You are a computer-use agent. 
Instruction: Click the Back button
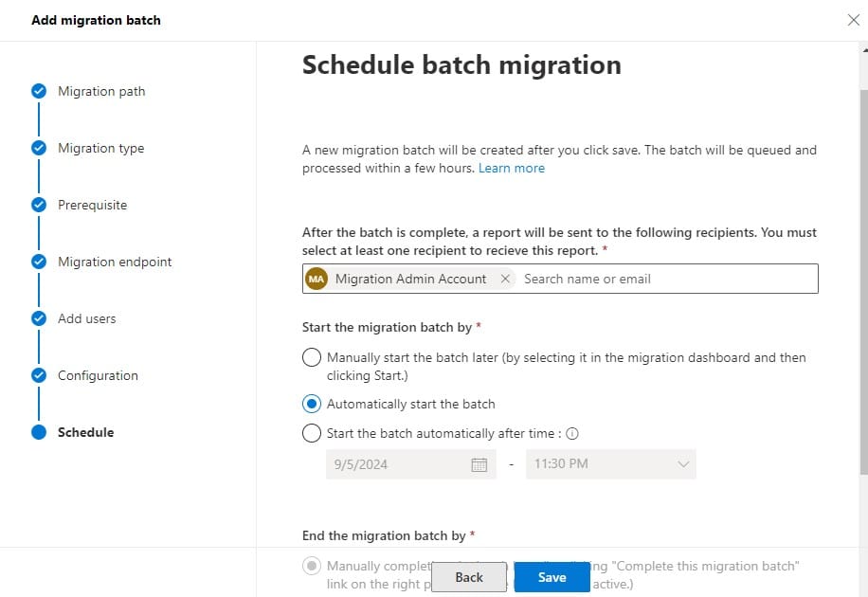pos(469,576)
